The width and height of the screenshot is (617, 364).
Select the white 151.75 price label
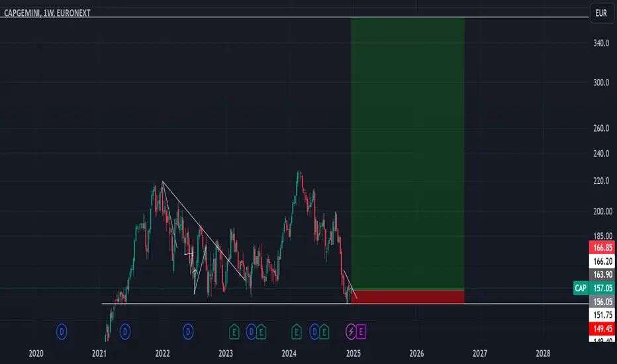click(602, 315)
